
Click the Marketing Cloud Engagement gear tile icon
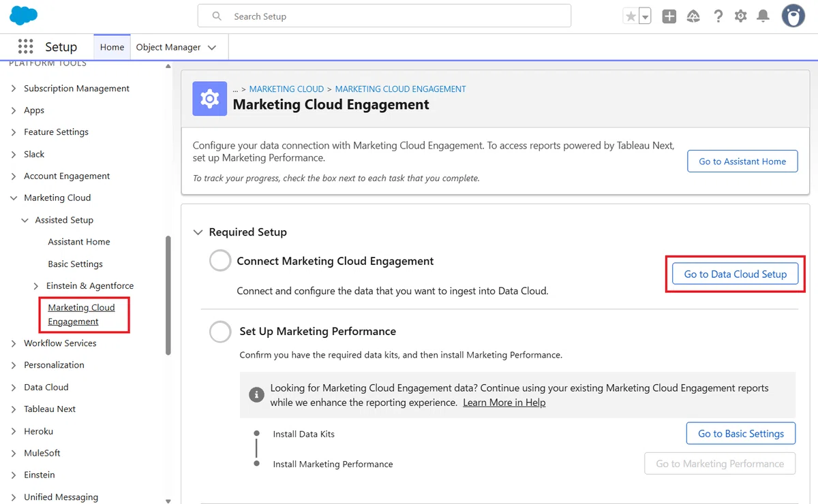[209, 99]
